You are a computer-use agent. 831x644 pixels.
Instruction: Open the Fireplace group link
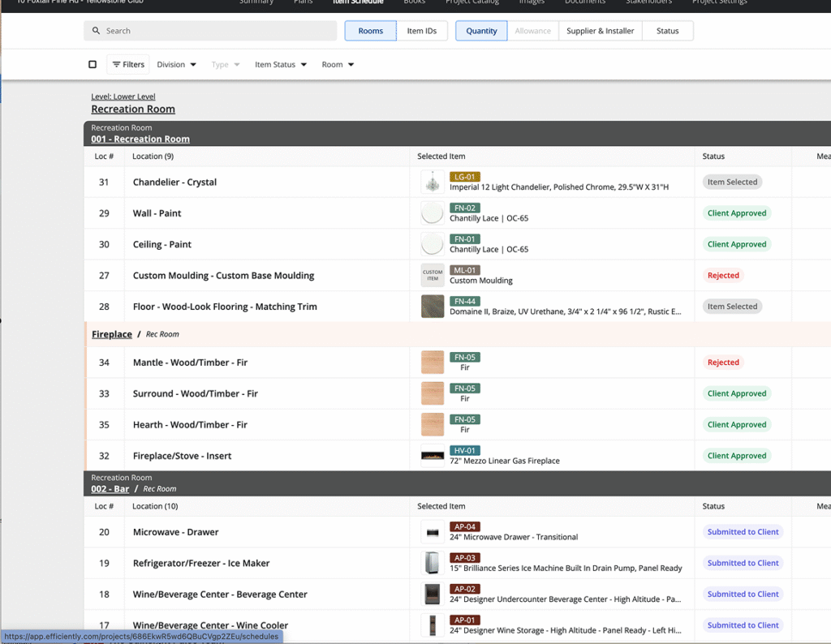(x=112, y=334)
